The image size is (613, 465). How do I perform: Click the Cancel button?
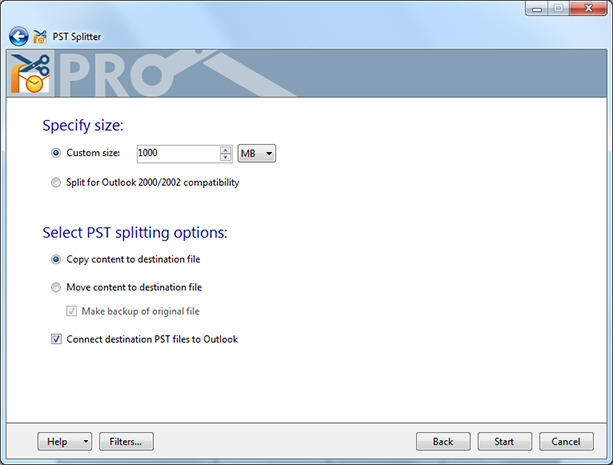566,442
